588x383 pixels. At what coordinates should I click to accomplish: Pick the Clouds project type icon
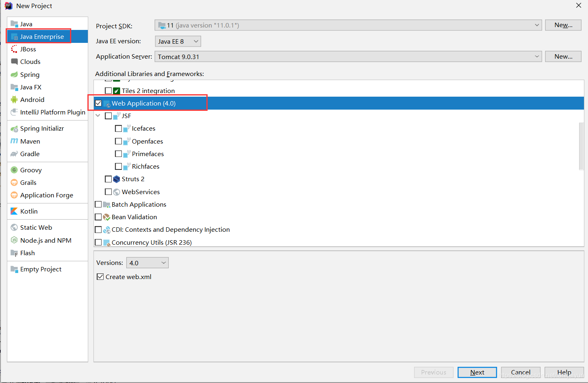coord(14,61)
